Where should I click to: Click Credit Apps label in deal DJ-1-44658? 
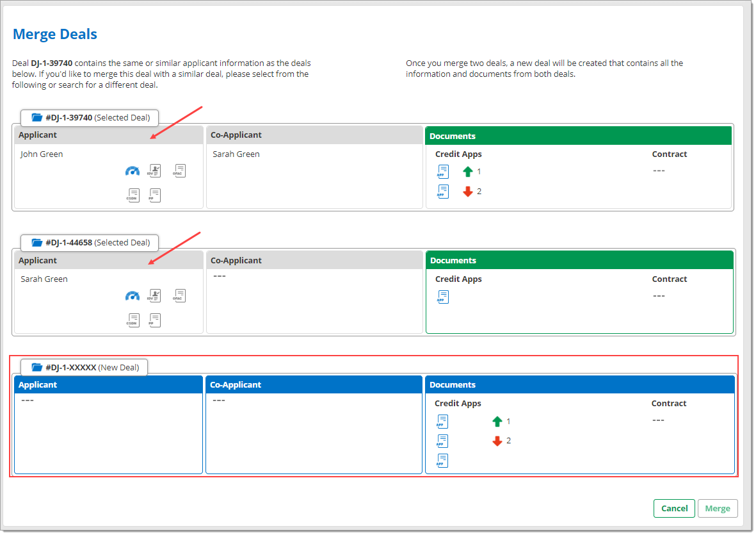(458, 279)
